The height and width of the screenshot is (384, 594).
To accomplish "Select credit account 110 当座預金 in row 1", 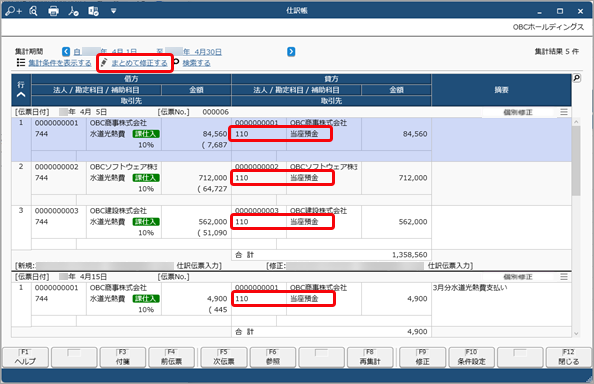I will pos(281,134).
